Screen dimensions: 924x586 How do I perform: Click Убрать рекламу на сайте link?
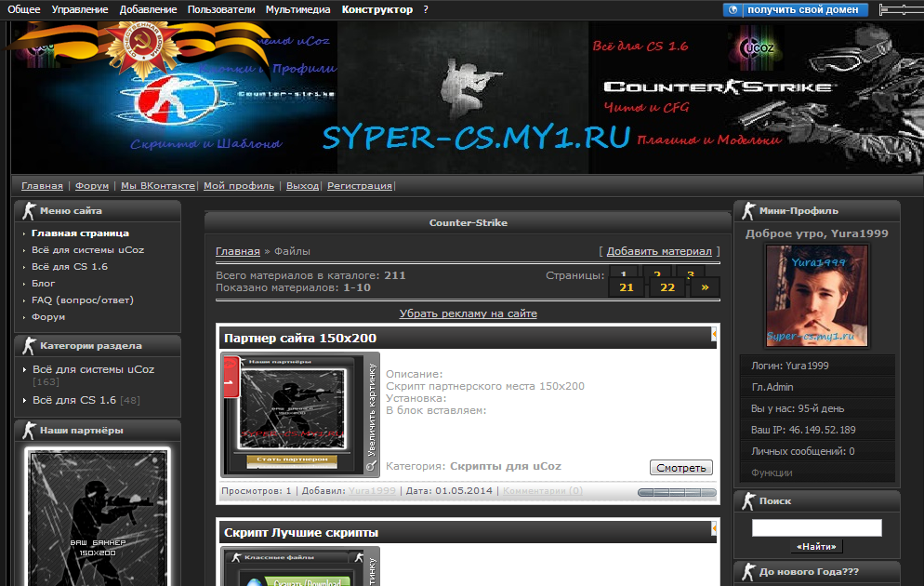(468, 313)
